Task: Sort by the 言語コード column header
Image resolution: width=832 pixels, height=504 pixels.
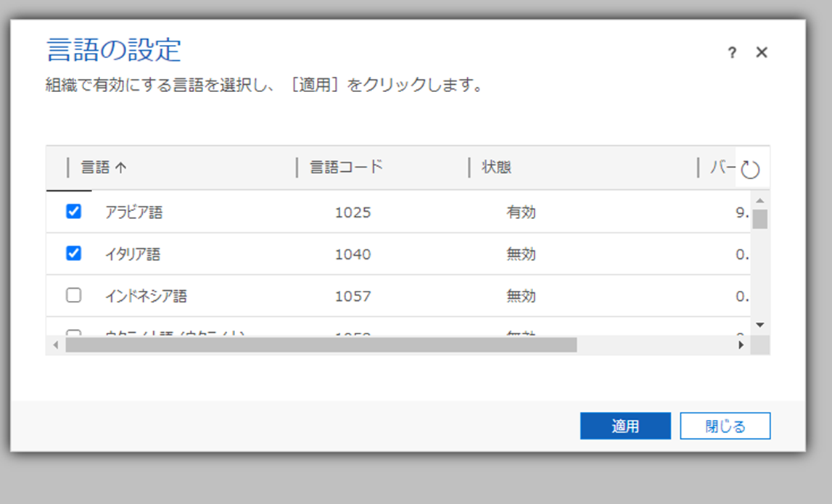Action: coord(346,168)
